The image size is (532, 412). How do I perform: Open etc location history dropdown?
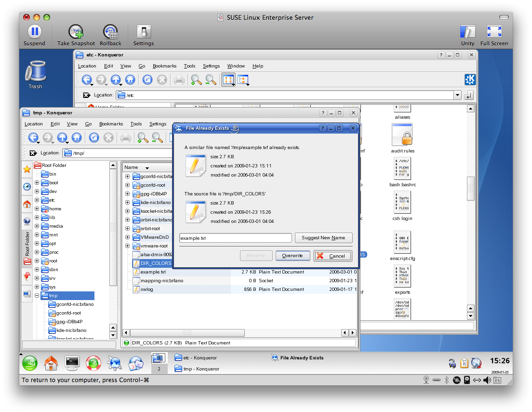tap(458, 95)
